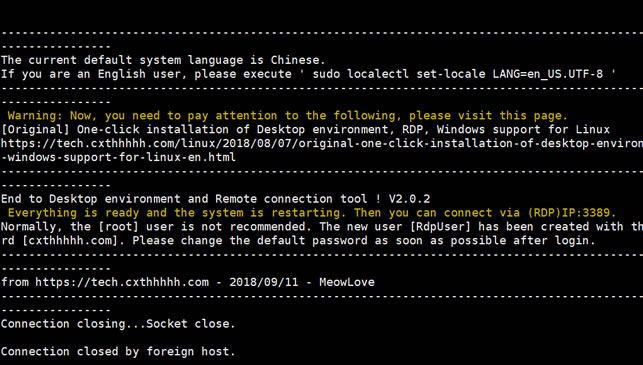The height and width of the screenshot is (365, 643).
Task: Click the yellow 'Warning:' text
Action: 35,116
